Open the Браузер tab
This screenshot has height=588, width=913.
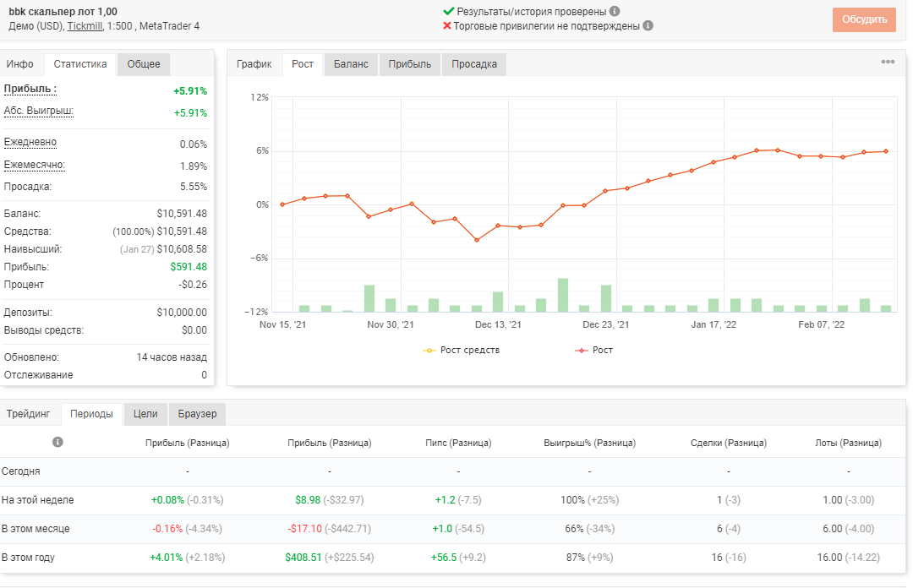(x=197, y=414)
